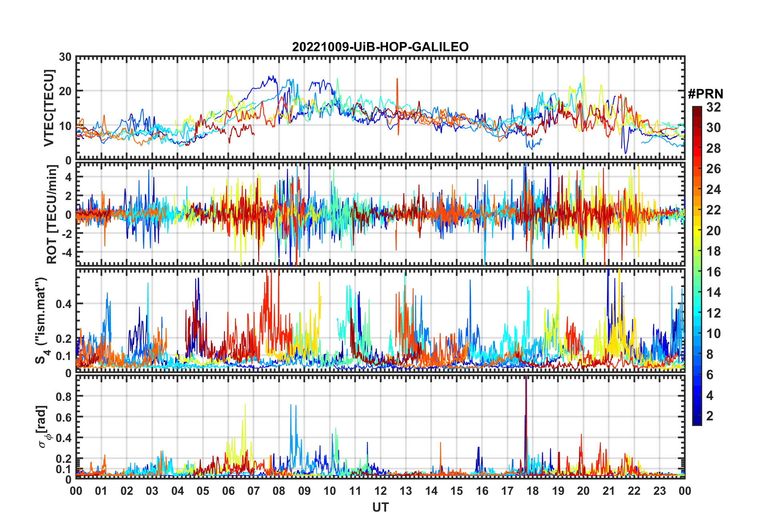The image size is (761, 532).
Task: Click inside the VTEC plot panel
Action: [x=380, y=108]
